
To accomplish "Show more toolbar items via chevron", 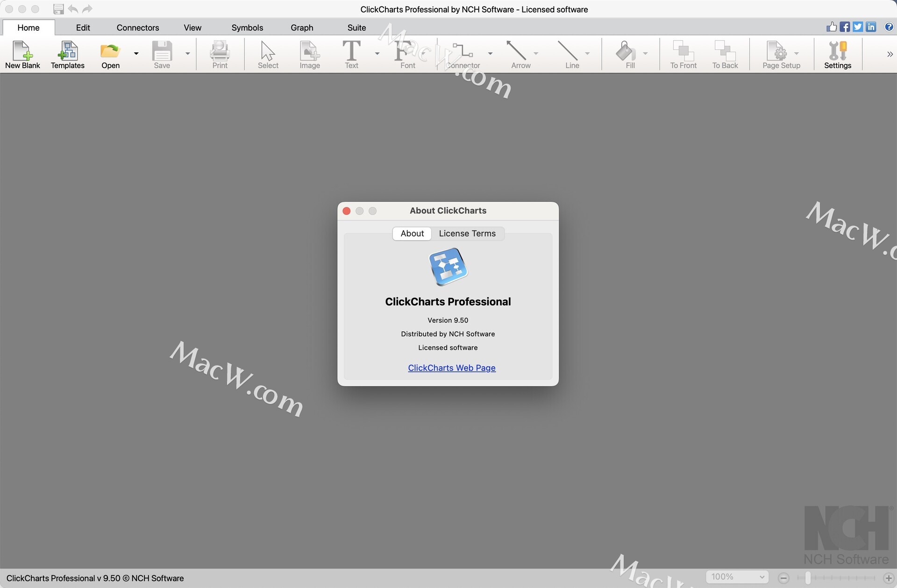I will [890, 54].
